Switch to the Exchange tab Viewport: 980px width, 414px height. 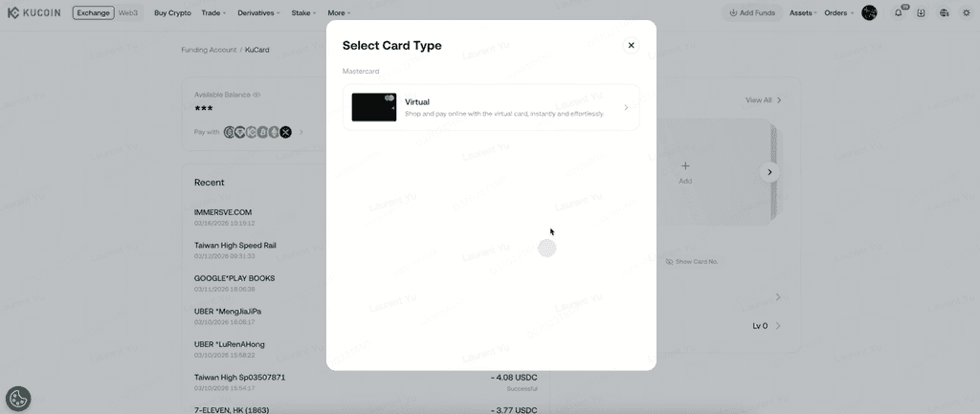click(93, 12)
